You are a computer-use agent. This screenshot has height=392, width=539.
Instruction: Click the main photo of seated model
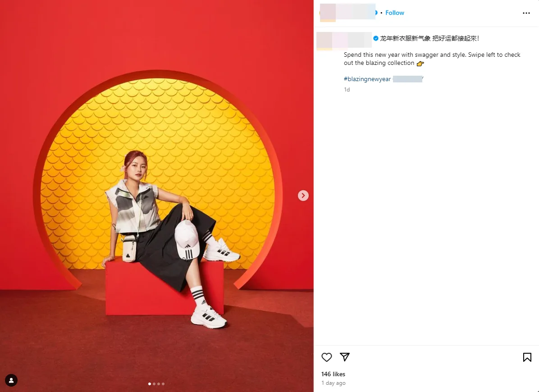157,196
